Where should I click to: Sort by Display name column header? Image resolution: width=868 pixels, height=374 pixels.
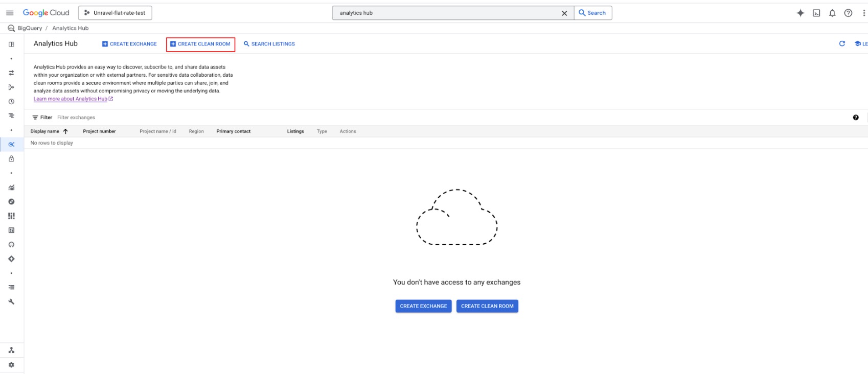click(x=45, y=131)
